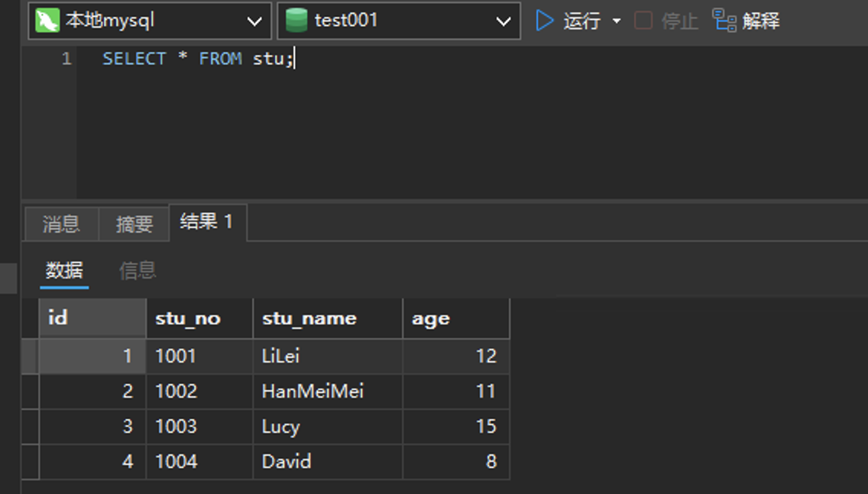
Task: Click the Run play triangle icon
Action: coord(544,21)
